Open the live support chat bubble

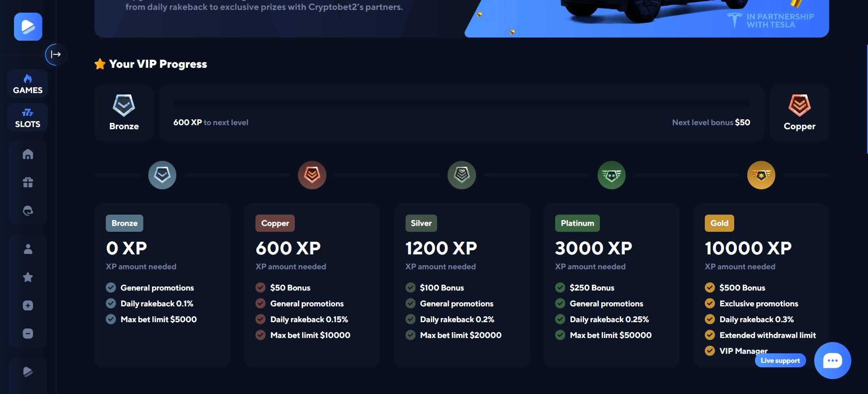[832, 361]
